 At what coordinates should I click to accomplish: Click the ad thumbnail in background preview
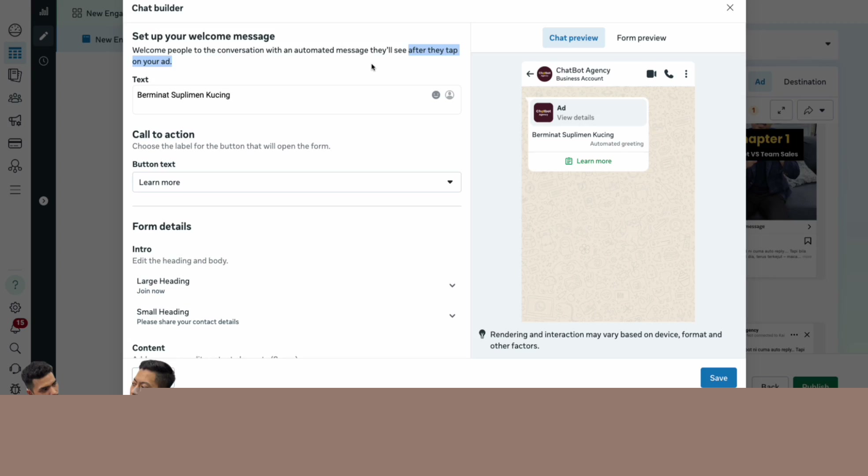[x=781, y=172]
